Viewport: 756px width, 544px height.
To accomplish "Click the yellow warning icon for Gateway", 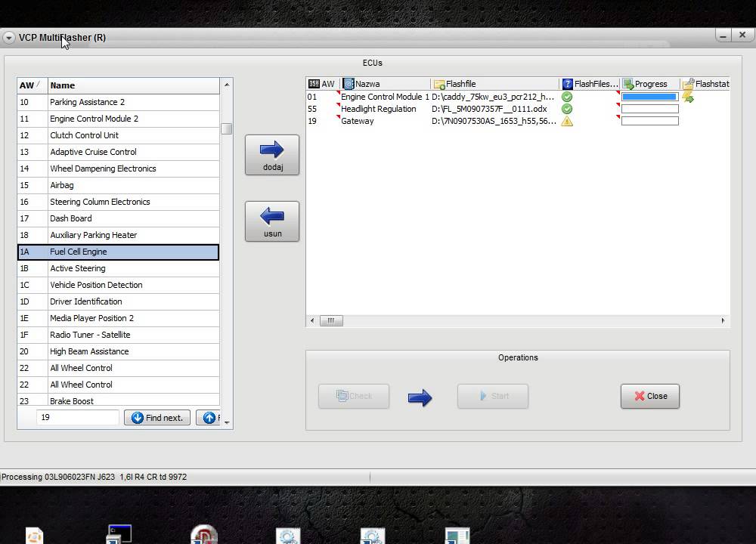I will [567, 122].
